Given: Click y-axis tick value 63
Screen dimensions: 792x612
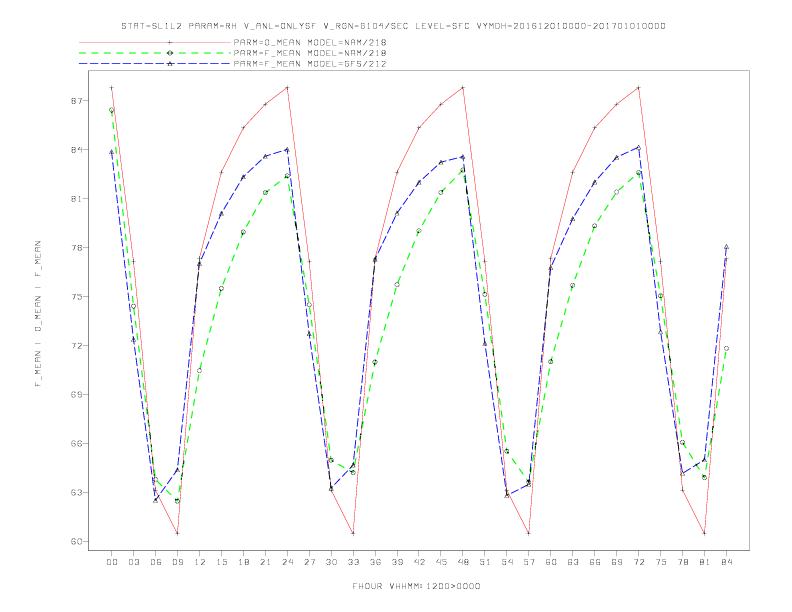Looking at the screenshot, I should point(76,493).
